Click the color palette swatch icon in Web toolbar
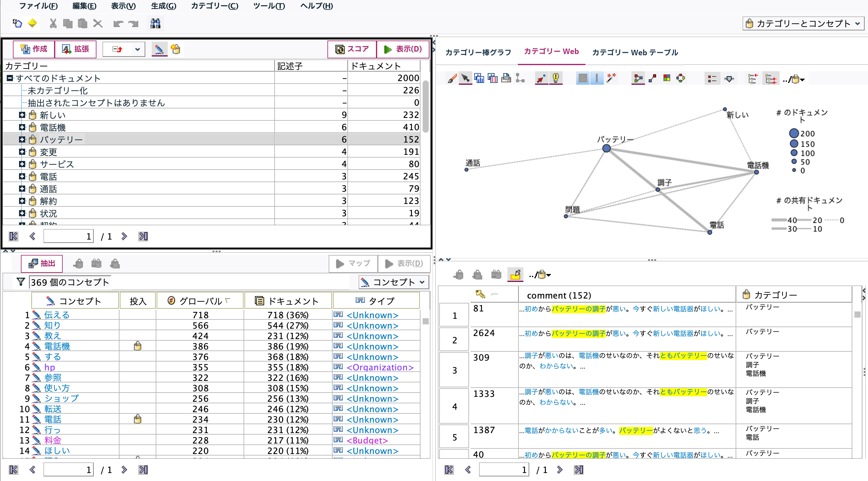Screen dimensions: 868x481 point(667,78)
